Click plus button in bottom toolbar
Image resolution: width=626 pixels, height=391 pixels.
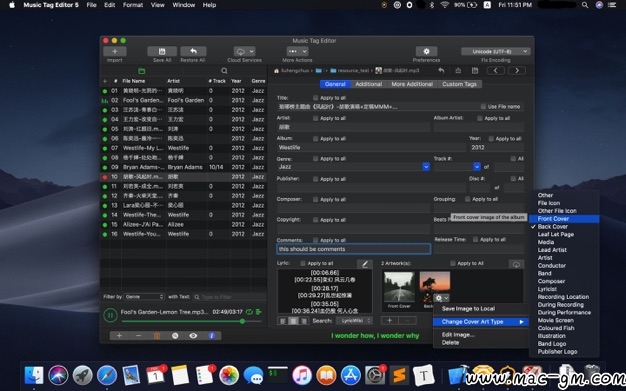pyautogui.click(x=119, y=335)
